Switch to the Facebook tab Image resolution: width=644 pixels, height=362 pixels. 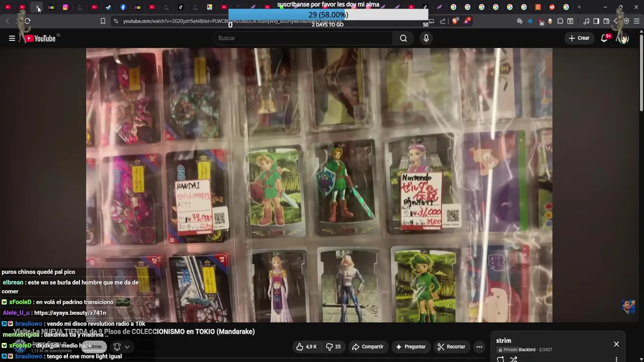pyautogui.click(x=123, y=7)
